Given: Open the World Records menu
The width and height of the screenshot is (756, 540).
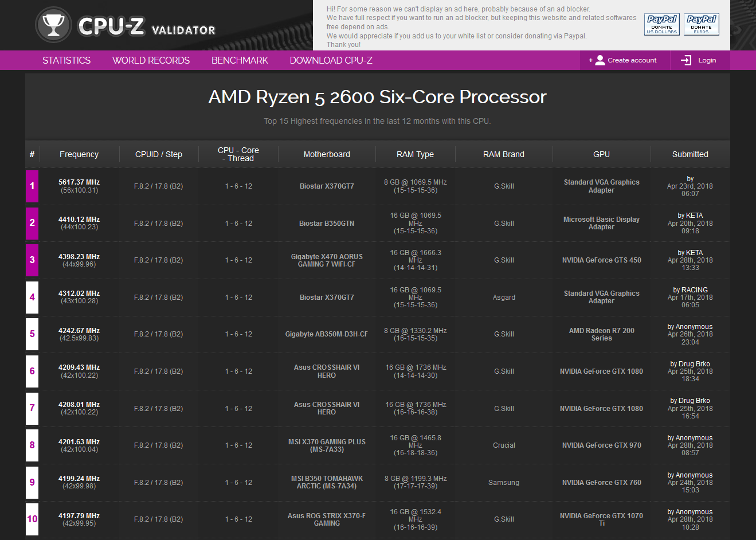Looking at the screenshot, I should pyautogui.click(x=151, y=60).
